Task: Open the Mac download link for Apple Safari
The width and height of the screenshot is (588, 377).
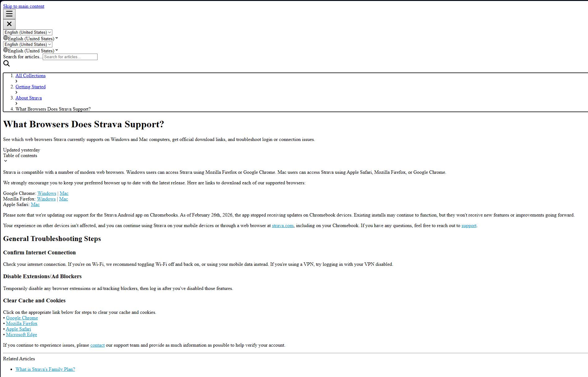Action: [35, 204]
